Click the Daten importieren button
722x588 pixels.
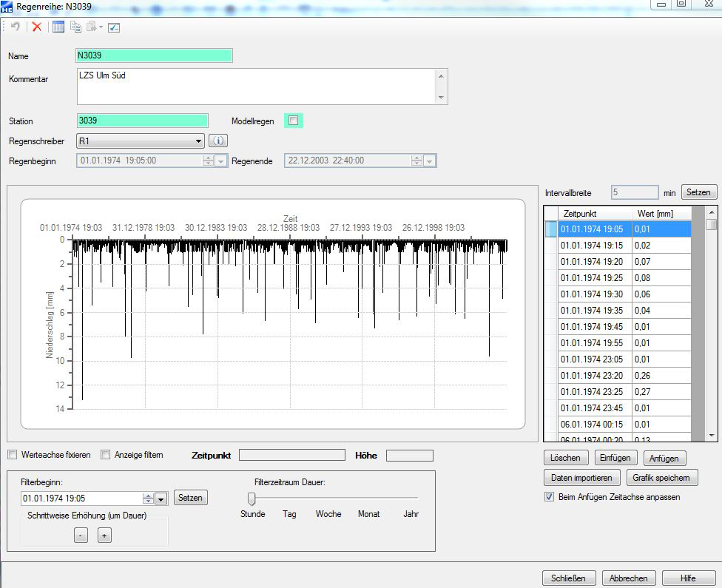[x=581, y=478]
